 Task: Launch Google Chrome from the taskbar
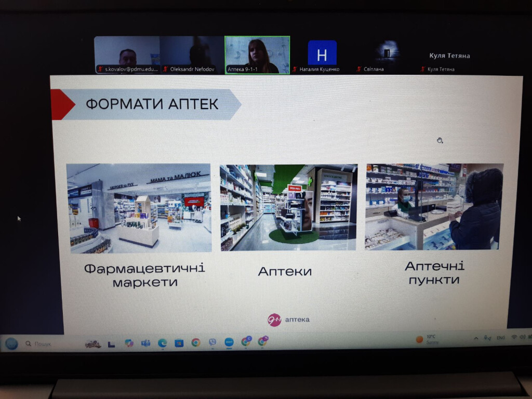(195, 343)
